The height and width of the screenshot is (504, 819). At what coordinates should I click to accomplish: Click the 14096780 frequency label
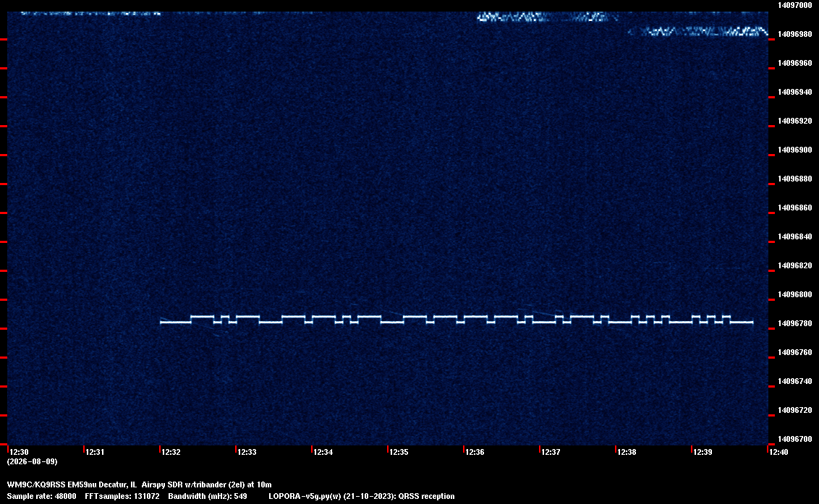click(795, 323)
